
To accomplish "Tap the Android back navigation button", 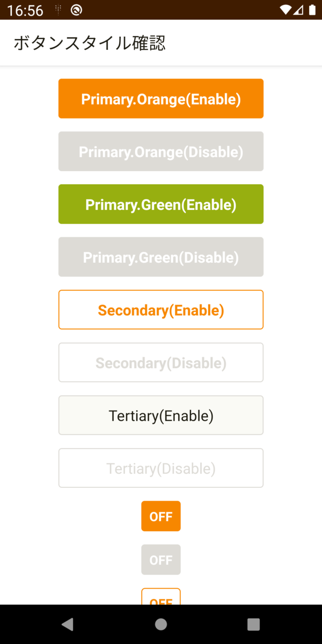I will click(68, 624).
